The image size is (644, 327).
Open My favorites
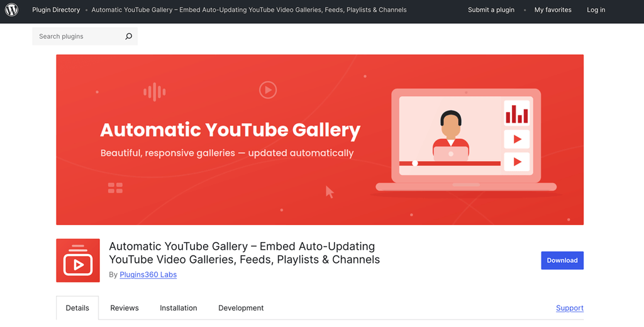[x=553, y=10]
